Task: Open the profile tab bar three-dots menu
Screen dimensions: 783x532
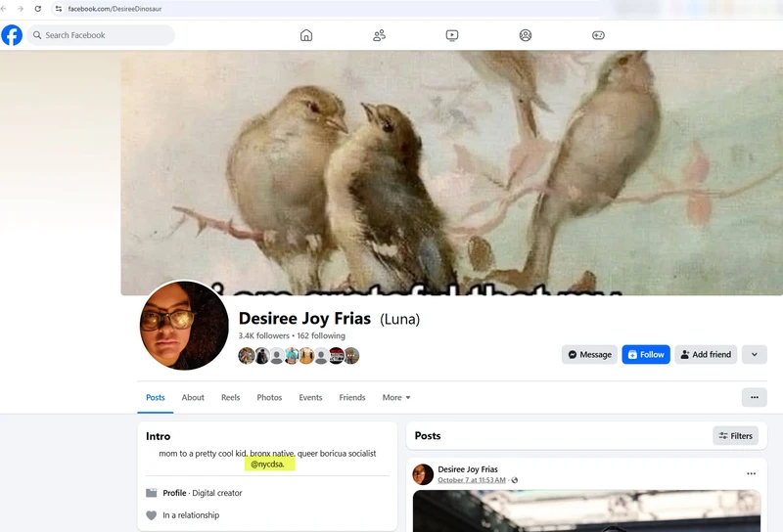Action: (754, 397)
